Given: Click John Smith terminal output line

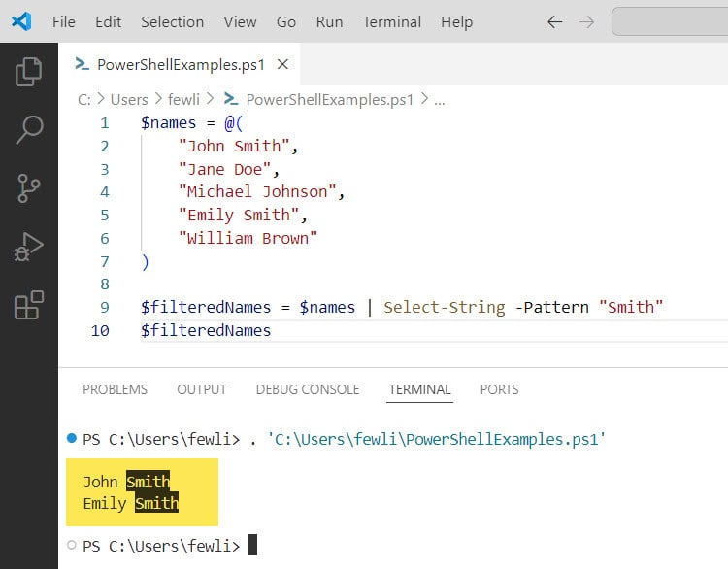Looking at the screenshot, I should [127, 482].
